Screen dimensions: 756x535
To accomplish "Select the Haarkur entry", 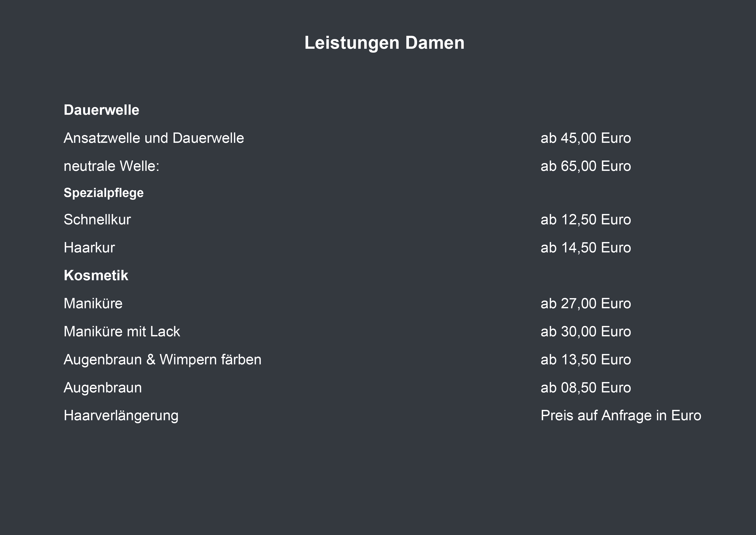I will coord(89,247).
